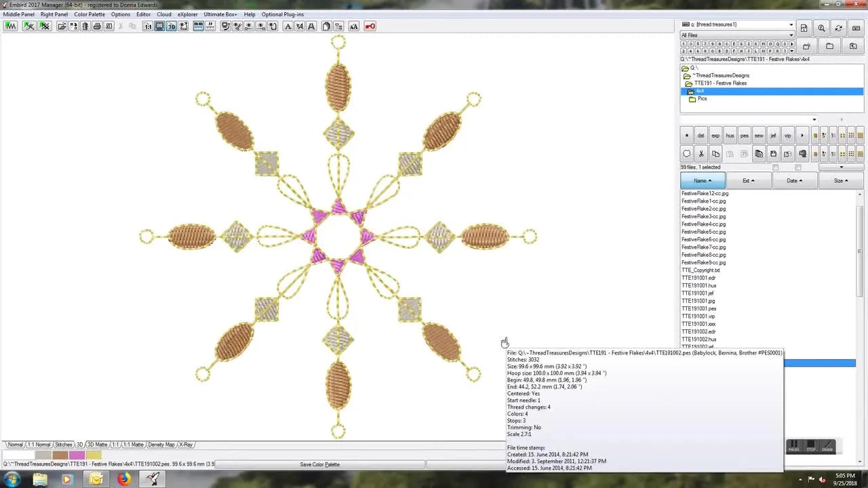868x488 pixels.
Task: Toggle the jef format filter button
Action: 773,136
